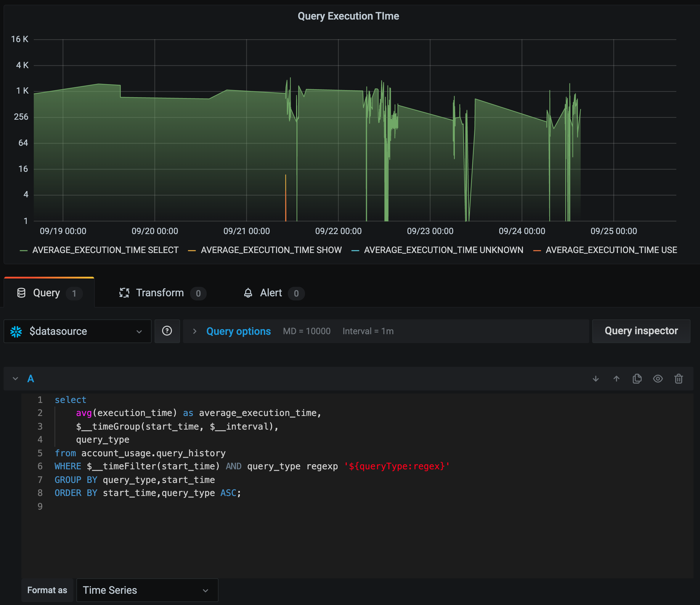Toggle query A visibility with eye icon
The width and height of the screenshot is (700, 605).
657,379
